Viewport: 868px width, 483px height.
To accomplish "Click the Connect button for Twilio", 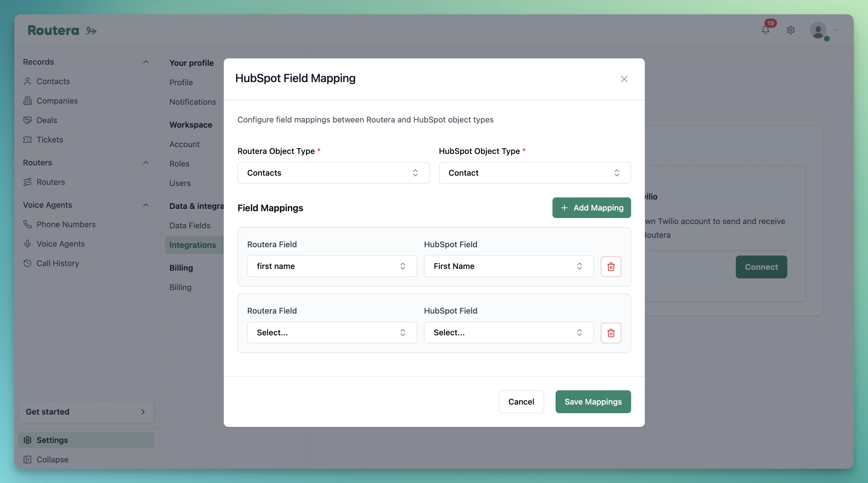I will (761, 267).
